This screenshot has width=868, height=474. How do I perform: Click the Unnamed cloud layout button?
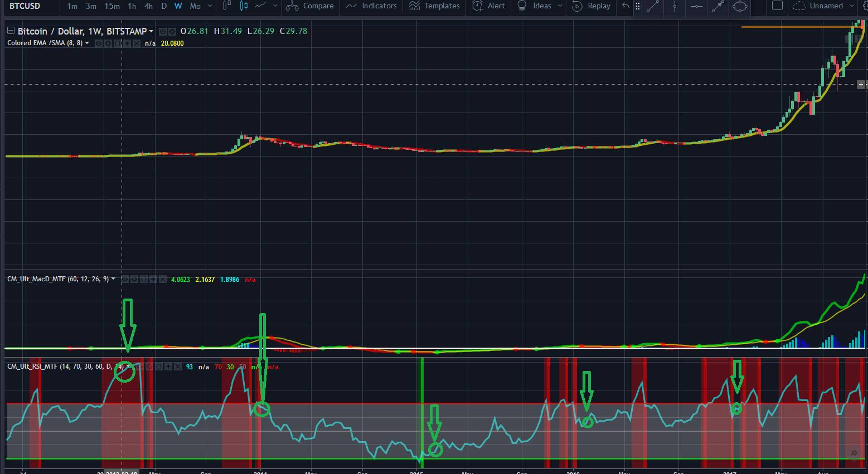tap(818, 6)
